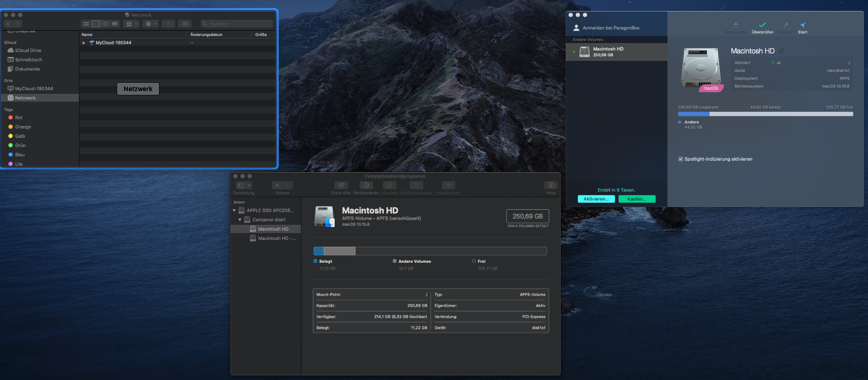Select iCloud Drive in Finder sidebar
Screen dimensions: 868x380
(28, 50)
